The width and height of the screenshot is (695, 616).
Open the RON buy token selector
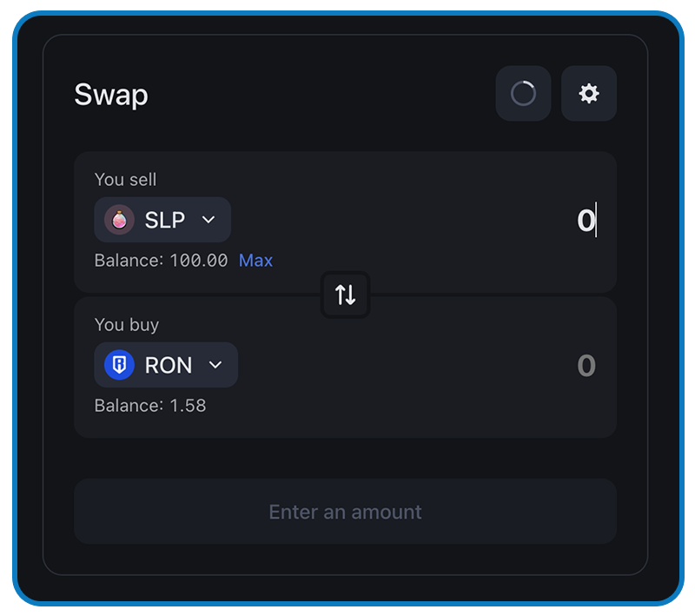[166, 365]
